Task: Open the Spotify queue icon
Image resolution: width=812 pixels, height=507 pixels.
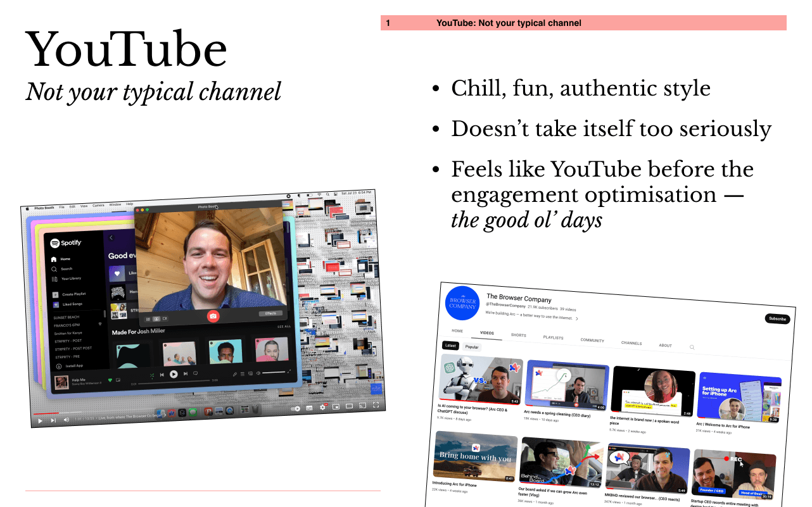Action: (x=243, y=373)
